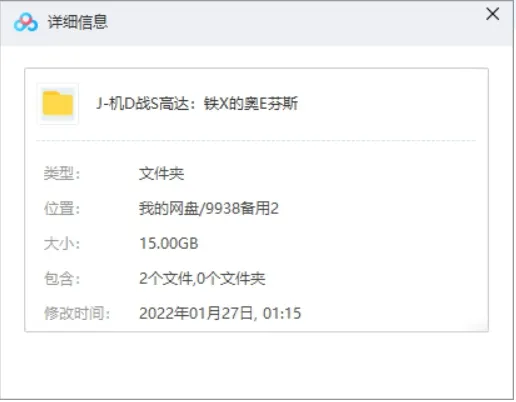The image size is (516, 402).
Task: Click the size value 15.00GB
Action: coord(169,244)
